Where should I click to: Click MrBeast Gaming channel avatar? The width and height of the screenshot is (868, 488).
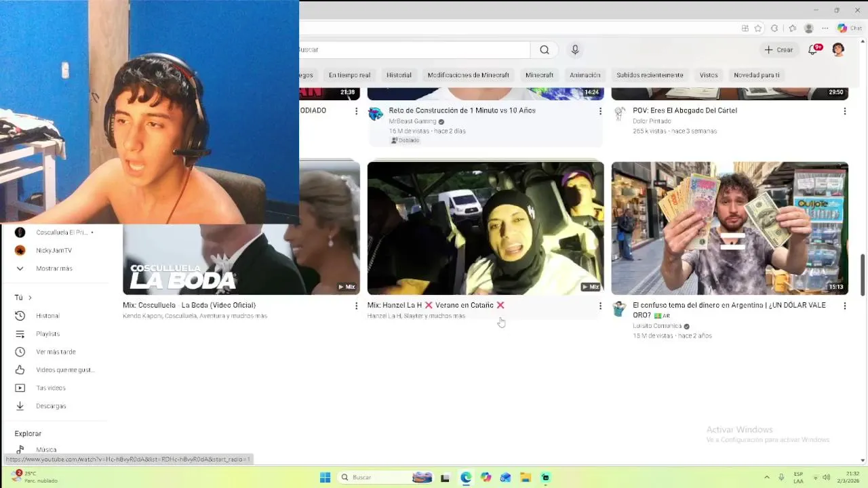tap(376, 114)
